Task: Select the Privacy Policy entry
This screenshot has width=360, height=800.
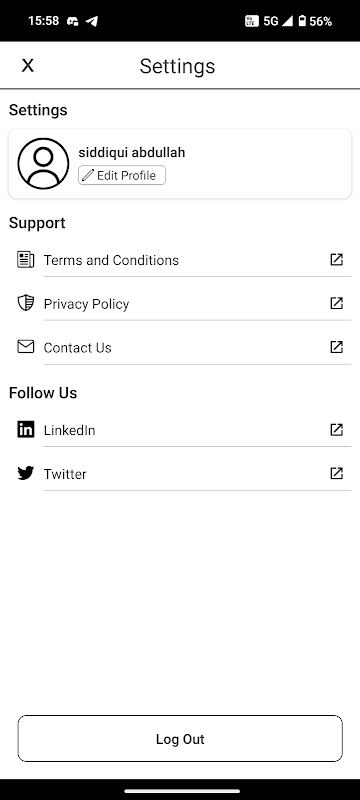Action: coord(180,304)
